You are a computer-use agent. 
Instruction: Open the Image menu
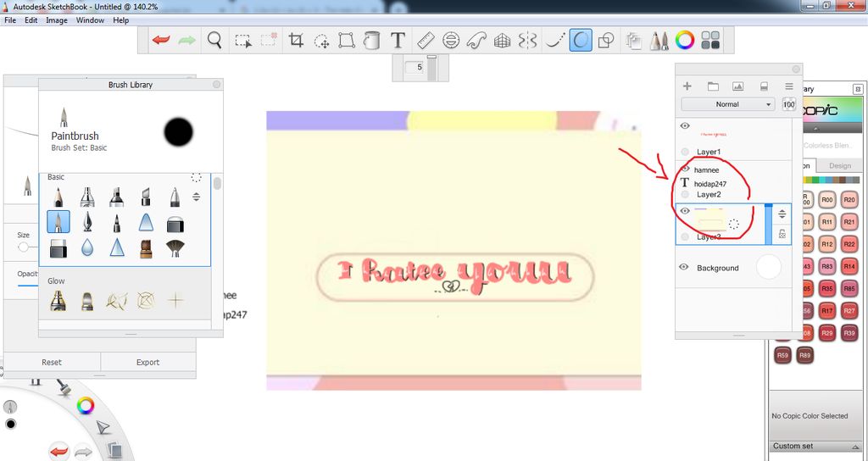pos(57,20)
